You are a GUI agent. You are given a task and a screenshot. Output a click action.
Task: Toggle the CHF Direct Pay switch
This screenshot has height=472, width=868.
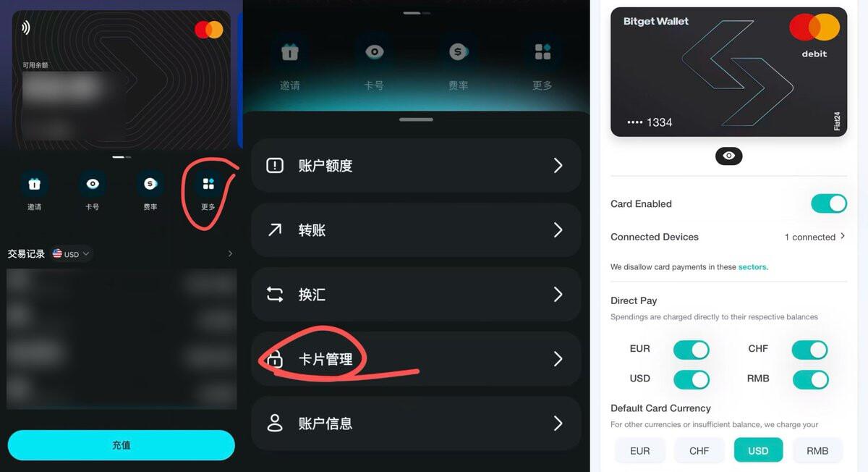(x=809, y=350)
